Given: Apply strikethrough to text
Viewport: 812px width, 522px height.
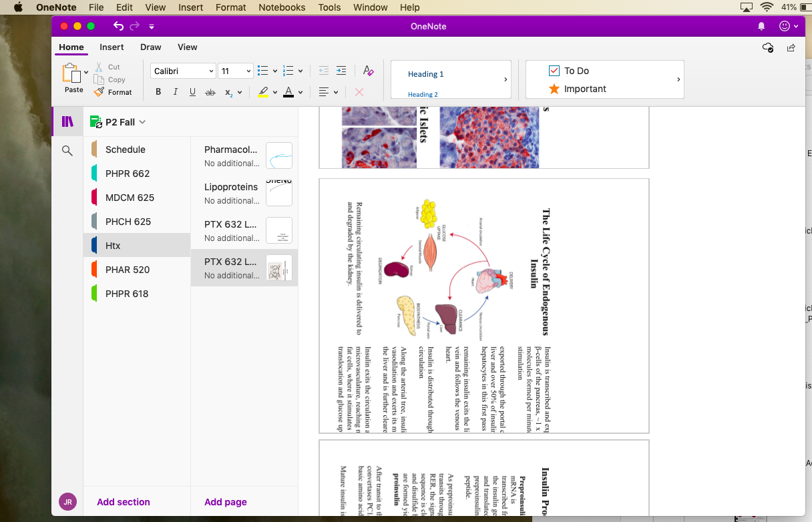Looking at the screenshot, I should click(x=210, y=92).
